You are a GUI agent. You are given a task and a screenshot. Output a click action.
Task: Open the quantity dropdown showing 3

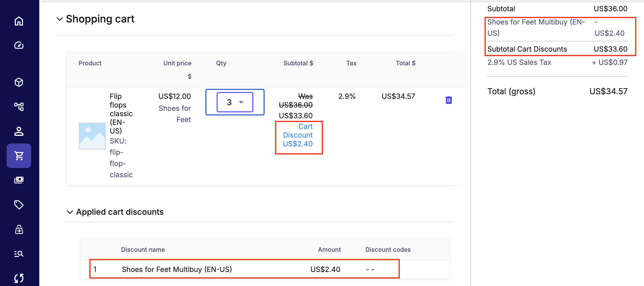235,102
